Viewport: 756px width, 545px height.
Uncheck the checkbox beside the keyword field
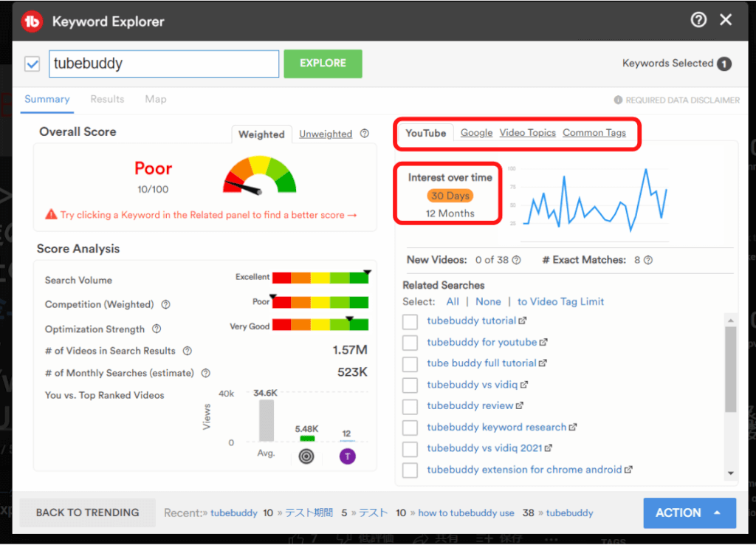(x=32, y=64)
